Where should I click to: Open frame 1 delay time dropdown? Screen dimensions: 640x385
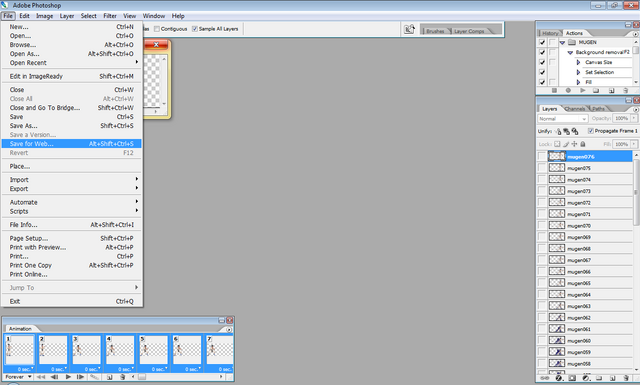tap(25, 369)
